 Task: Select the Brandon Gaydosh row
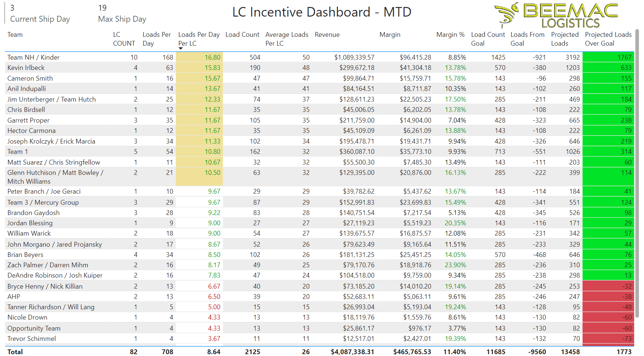coord(319,213)
